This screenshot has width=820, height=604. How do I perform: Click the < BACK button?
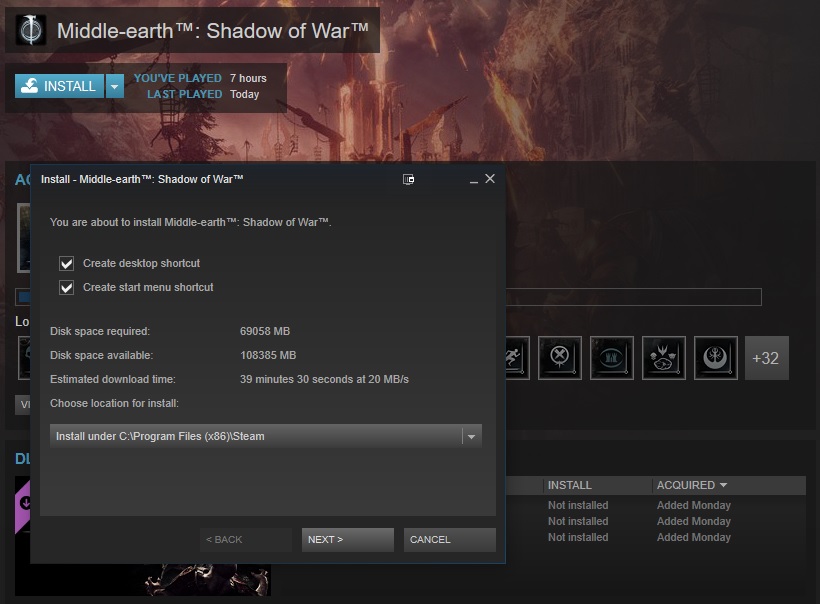coord(246,540)
